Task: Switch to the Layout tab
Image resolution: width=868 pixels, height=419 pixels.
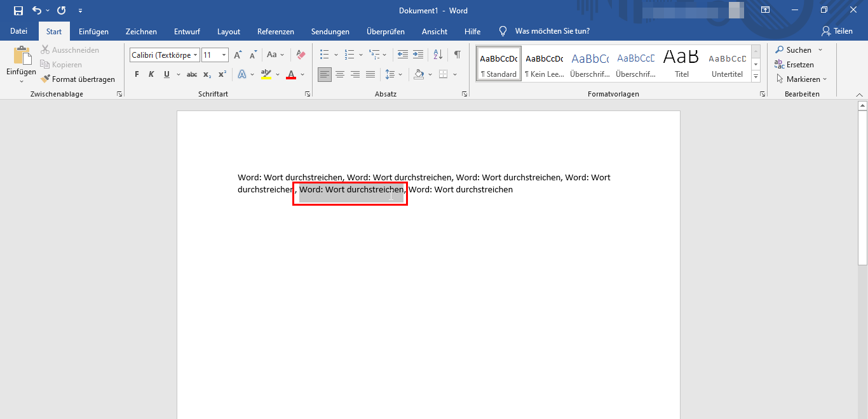Action: pyautogui.click(x=229, y=32)
